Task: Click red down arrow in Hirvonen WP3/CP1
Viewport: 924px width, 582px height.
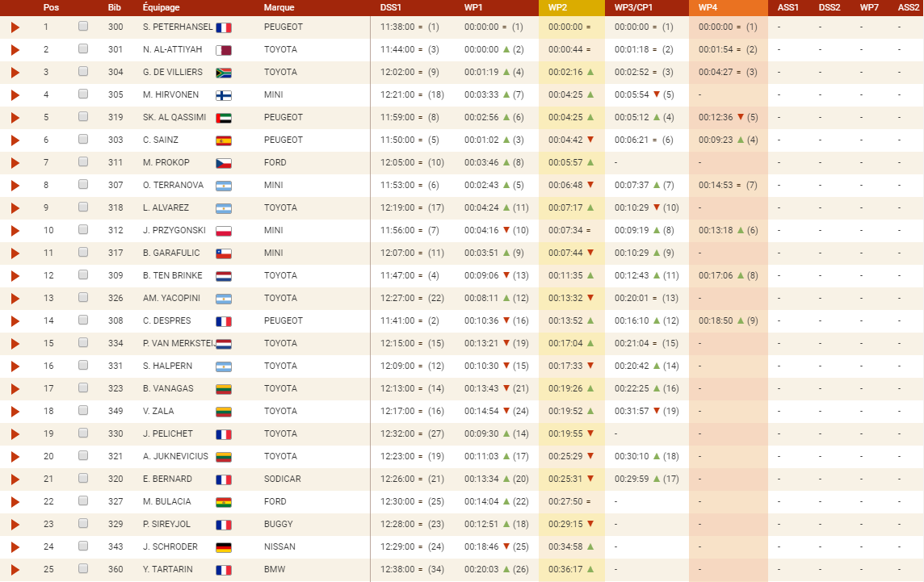Action: coord(657,94)
